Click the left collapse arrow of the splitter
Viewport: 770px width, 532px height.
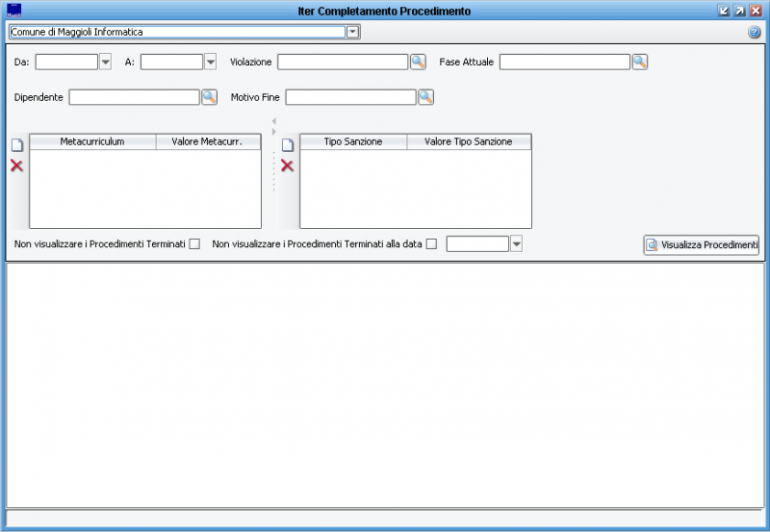click(274, 120)
